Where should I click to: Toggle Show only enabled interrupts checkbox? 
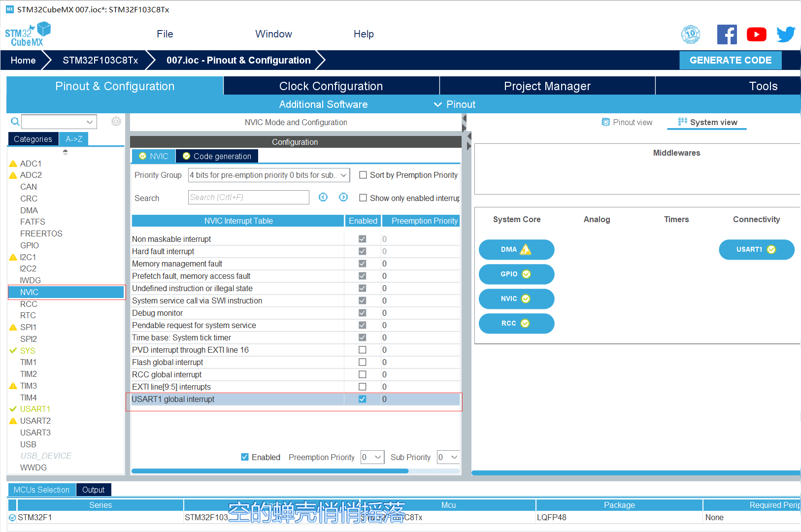(363, 198)
